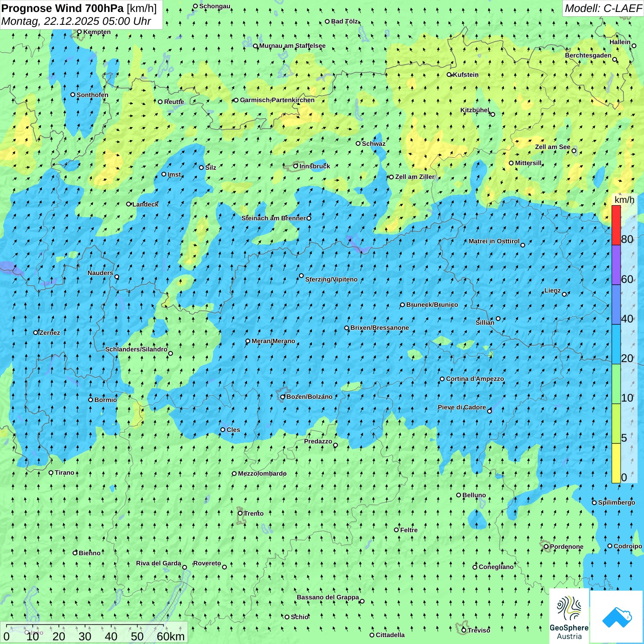The image size is (644, 644).
Task: Click the Garmisch-Partenkirchen label
Action: point(277,100)
